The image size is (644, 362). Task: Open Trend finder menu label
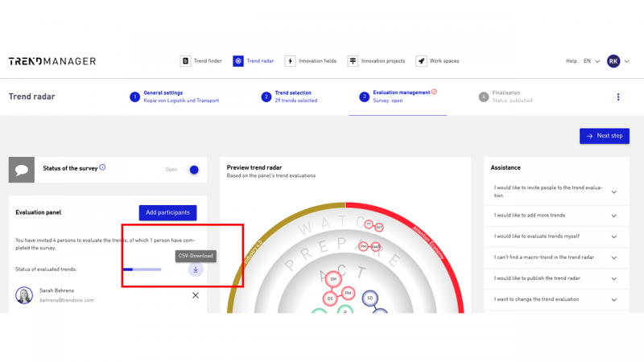[x=208, y=61]
